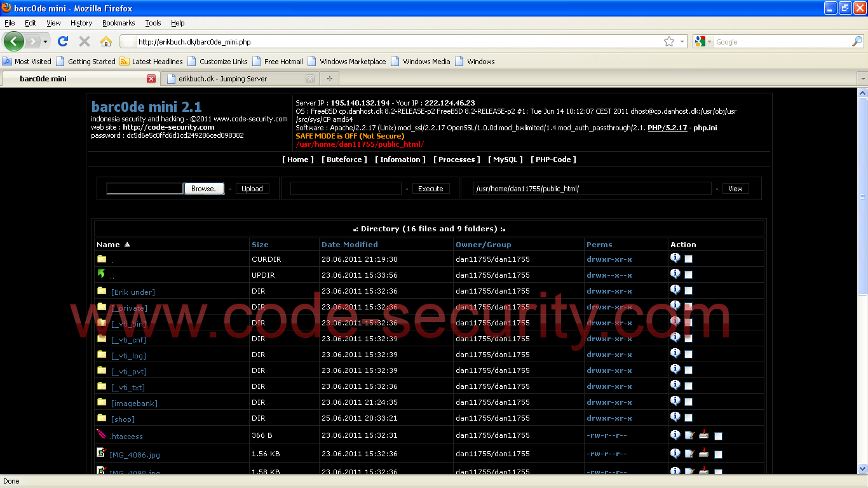Open the back/forward history dropdown arrow
868x488 pixels.
point(45,41)
